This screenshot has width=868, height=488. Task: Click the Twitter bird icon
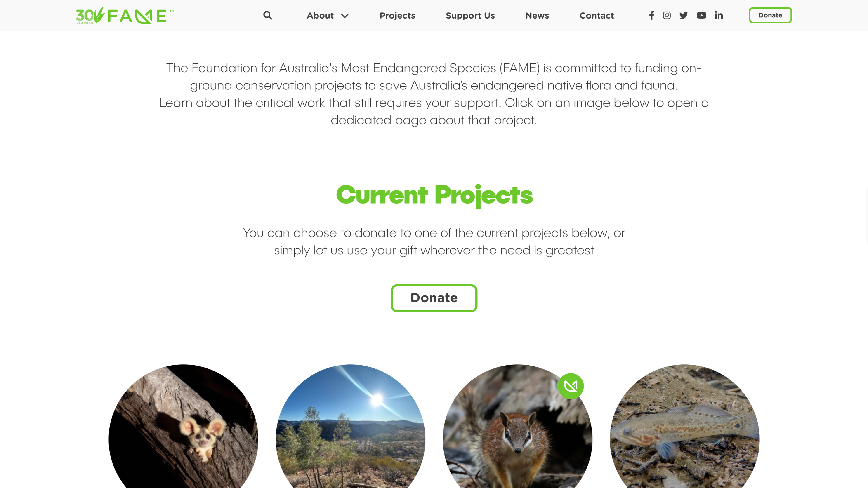(684, 16)
